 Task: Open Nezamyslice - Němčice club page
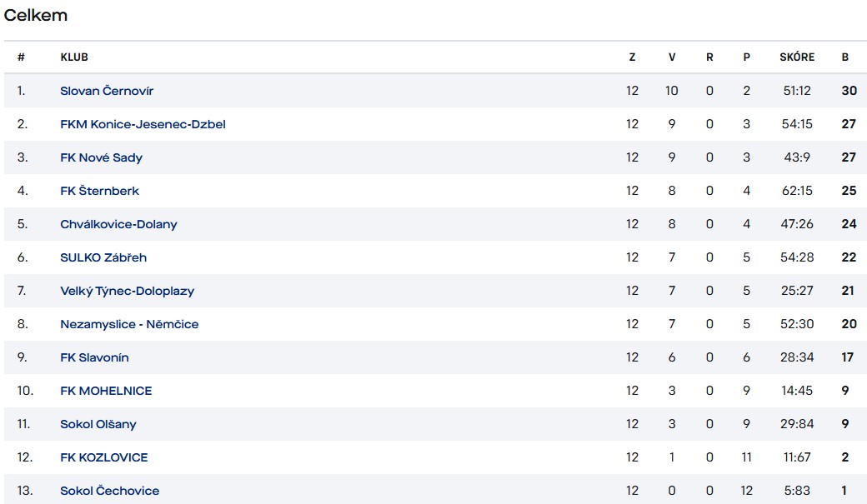click(x=129, y=324)
